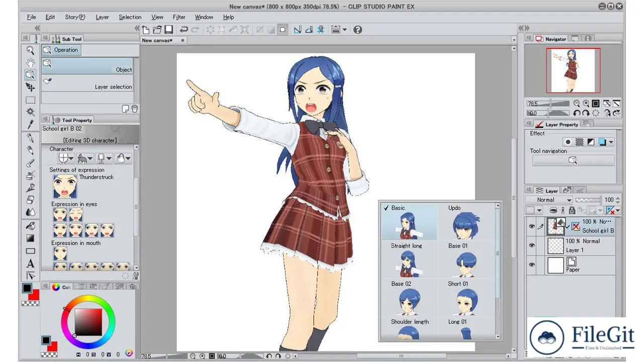Toggle Show selection launcher in toolbar

pyautogui.click(x=283, y=30)
